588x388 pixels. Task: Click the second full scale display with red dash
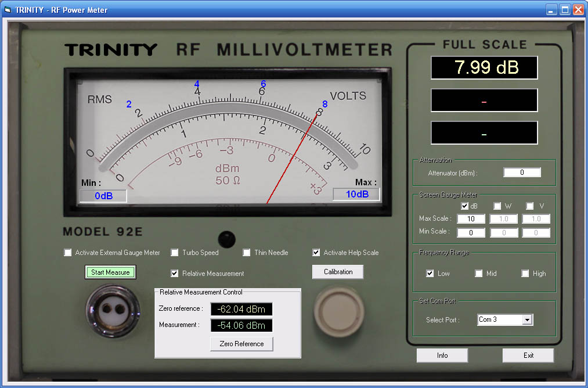484,100
